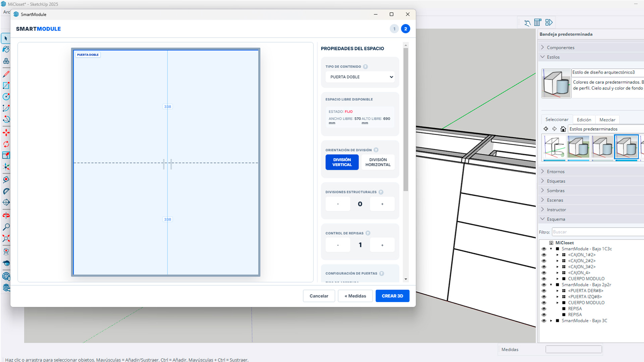Expand the Sombras panel

[542, 190]
